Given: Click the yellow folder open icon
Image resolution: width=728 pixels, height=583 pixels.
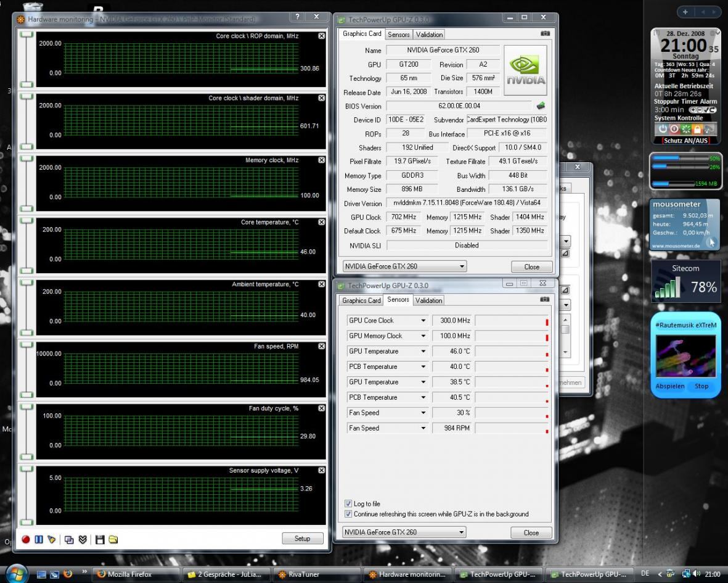Looking at the screenshot, I should coord(113,539).
